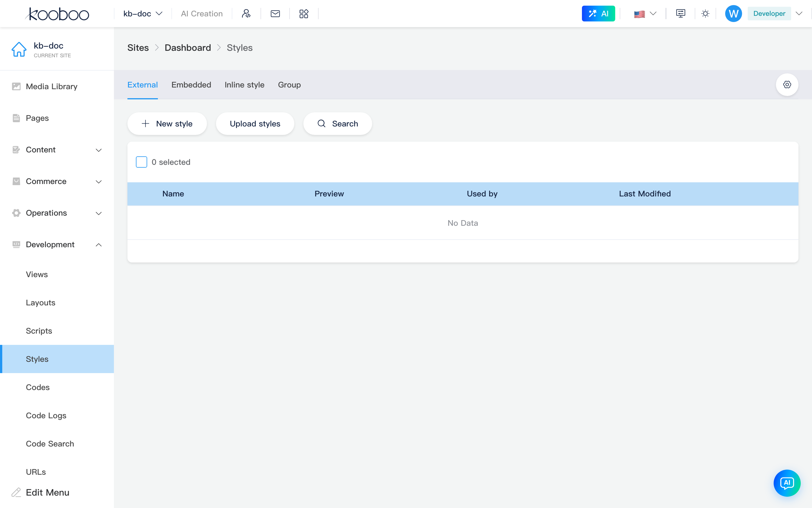The width and height of the screenshot is (812, 508).
Task: Click the Upload styles button
Action: click(x=255, y=124)
